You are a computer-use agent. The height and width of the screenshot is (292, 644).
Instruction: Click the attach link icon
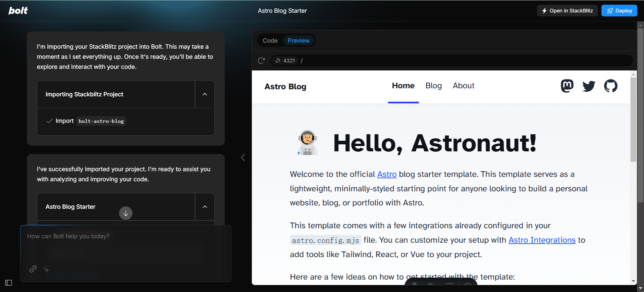[33, 269]
